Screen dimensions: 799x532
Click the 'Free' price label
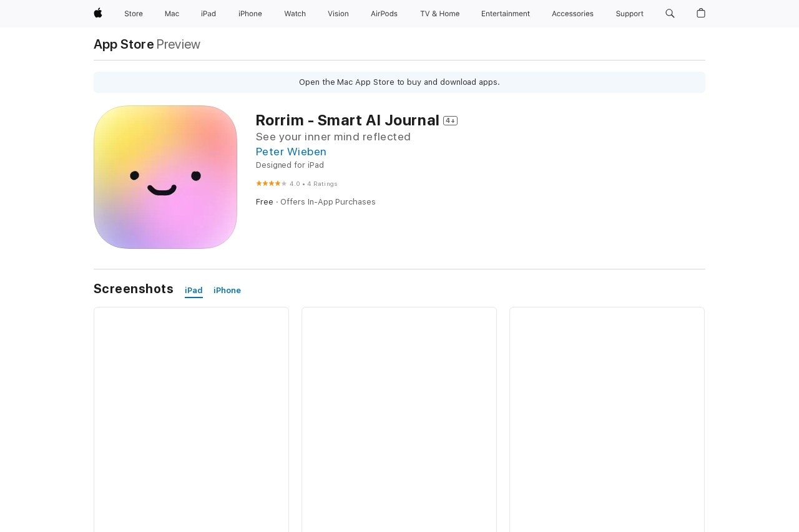click(x=265, y=202)
